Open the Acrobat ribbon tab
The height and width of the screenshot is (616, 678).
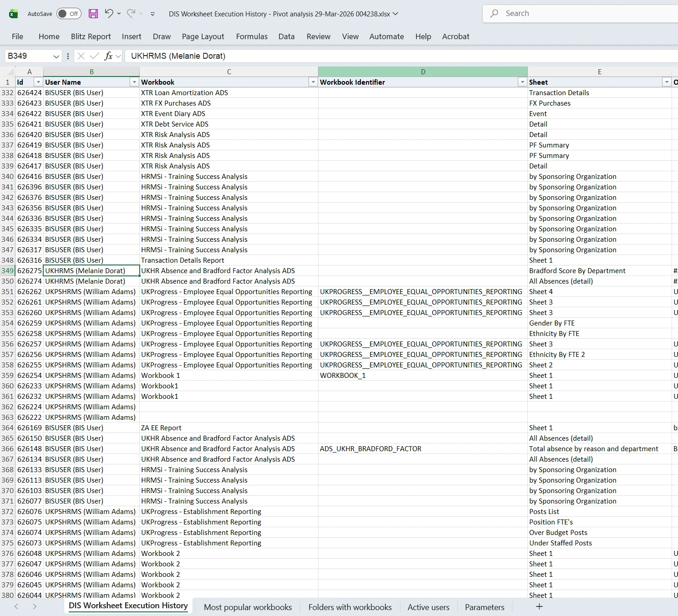(x=455, y=36)
